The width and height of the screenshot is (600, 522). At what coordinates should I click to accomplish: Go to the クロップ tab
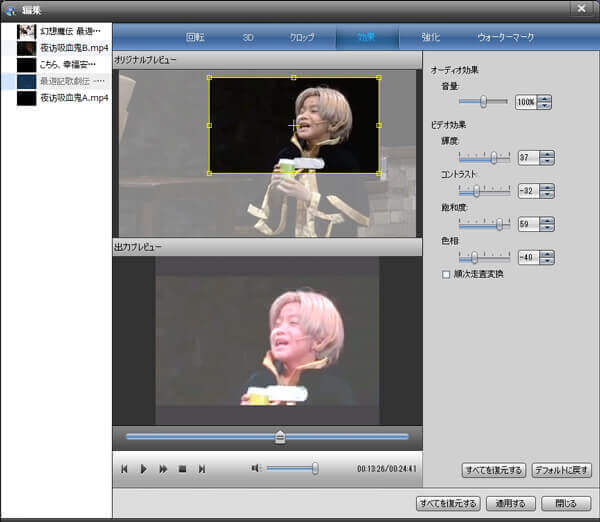[x=301, y=37]
